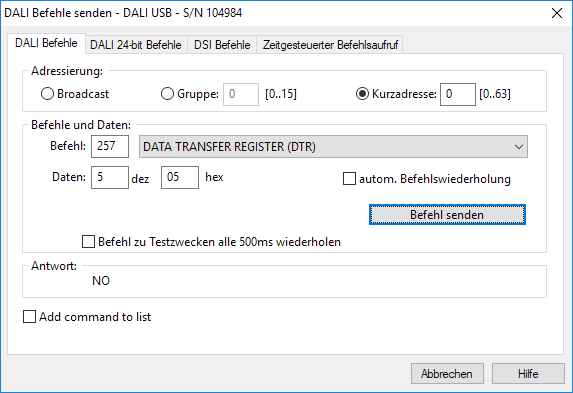Viewport: 573px width, 393px height.
Task: Click the Befehl number field showing 257
Action: 110,147
